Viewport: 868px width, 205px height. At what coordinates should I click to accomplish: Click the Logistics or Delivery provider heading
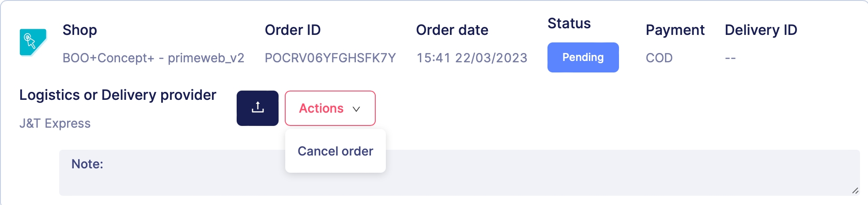tap(118, 95)
